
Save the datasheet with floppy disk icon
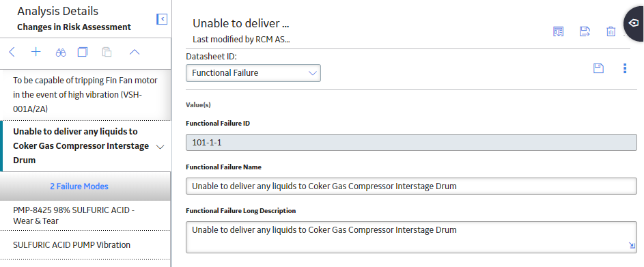click(x=598, y=68)
